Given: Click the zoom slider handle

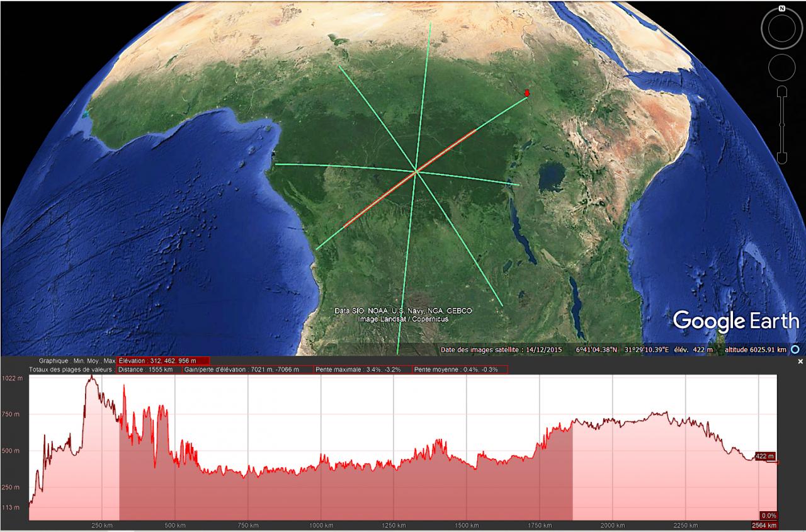Looking at the screenshot, I should pos(781,125).
